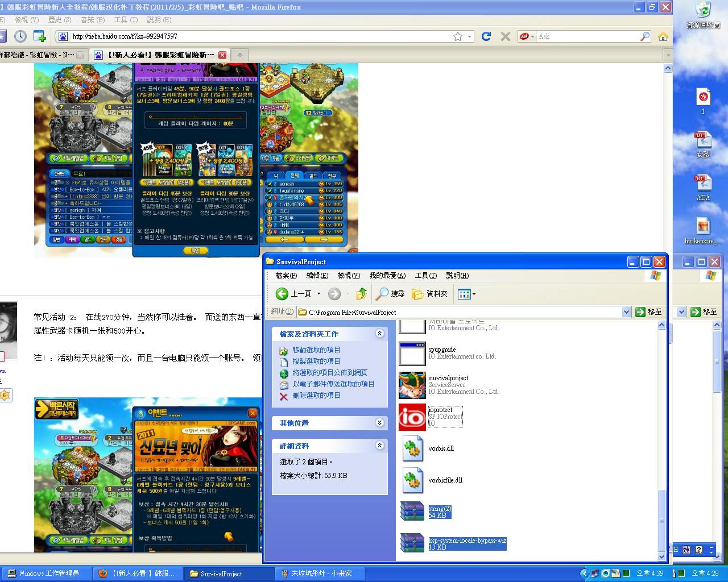
Task: Select the ADA desktop icon
Action: click(704, 188)
